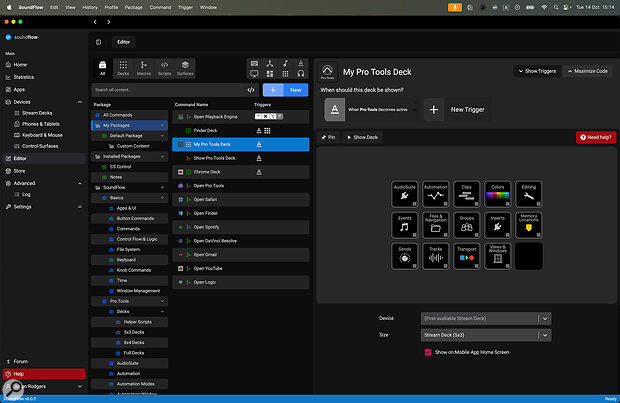
Task: Click the Pro Tools logo icon
Action: tap(327, 72)
